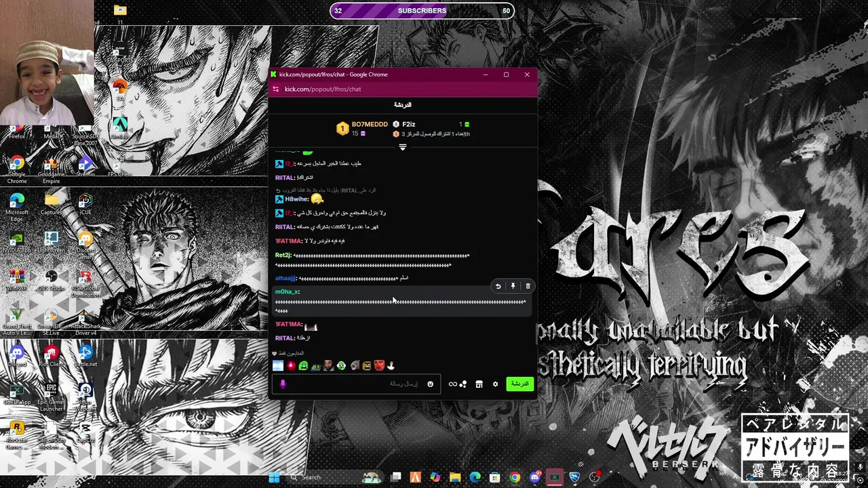This screenshot has height=488, width=868.
Task: Click alhaajjj username in chat
Action: [x=285, y=279]
